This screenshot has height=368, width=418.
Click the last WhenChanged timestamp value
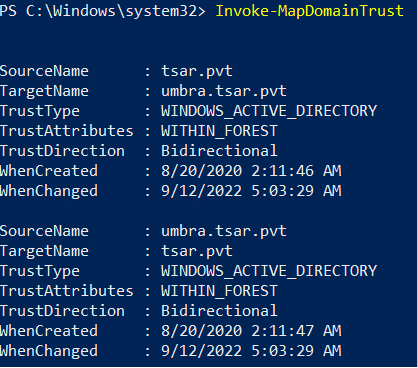tap(251, 351)
